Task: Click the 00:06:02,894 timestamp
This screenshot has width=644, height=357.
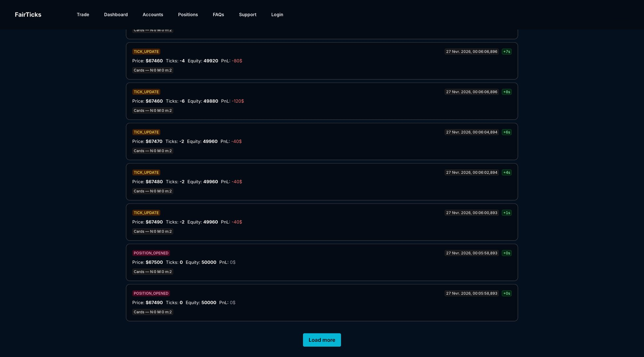Action: pyautogui.click(x=471, y=172)
